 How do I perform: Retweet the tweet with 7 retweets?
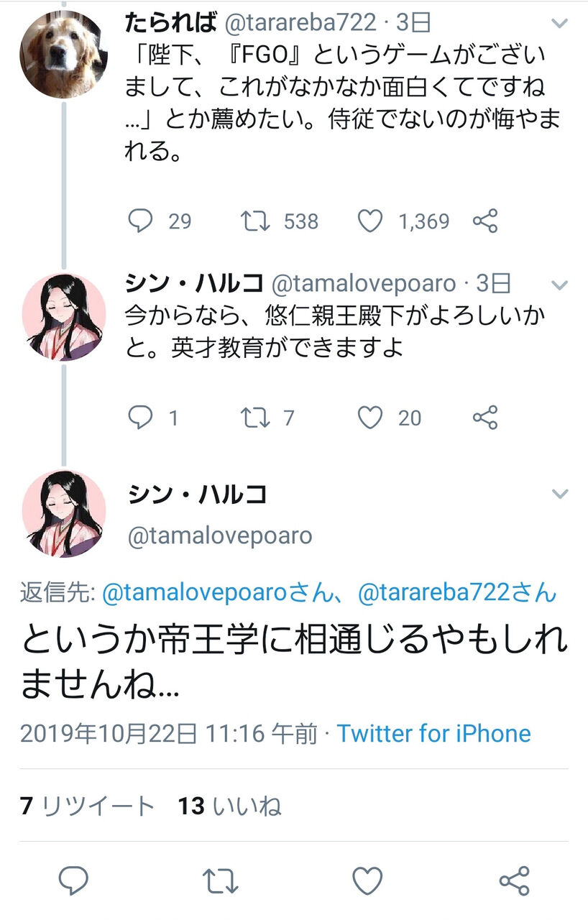tap(254, 417)
